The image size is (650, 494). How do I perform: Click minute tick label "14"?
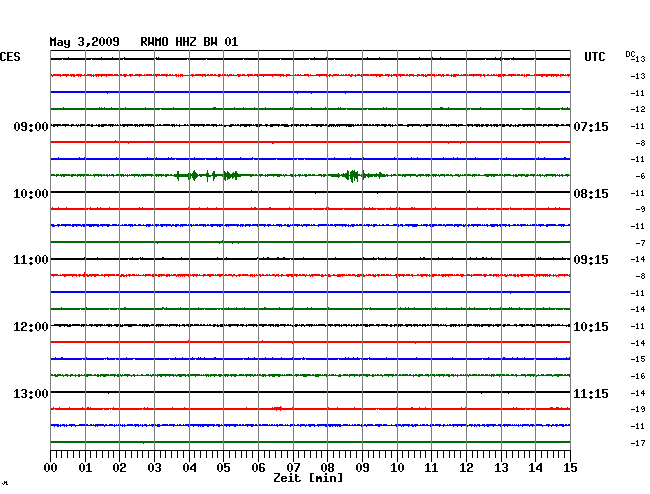(535, 468)
